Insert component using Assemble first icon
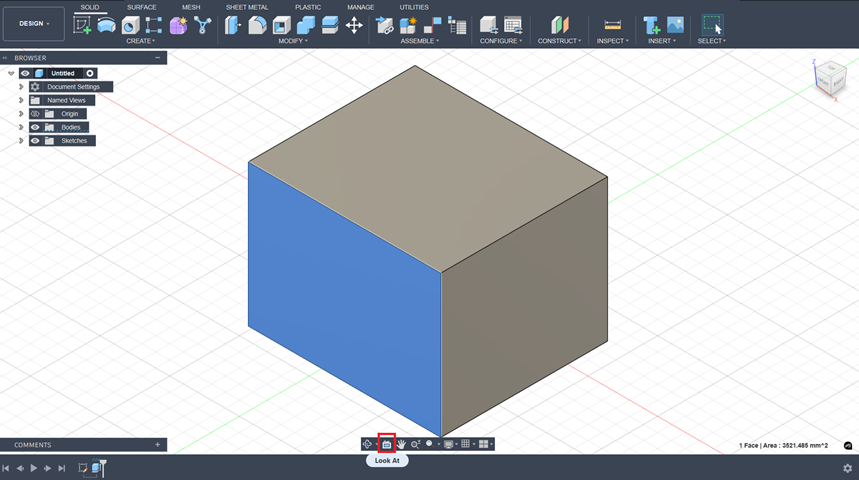859x480 pixels. (385, 25)
